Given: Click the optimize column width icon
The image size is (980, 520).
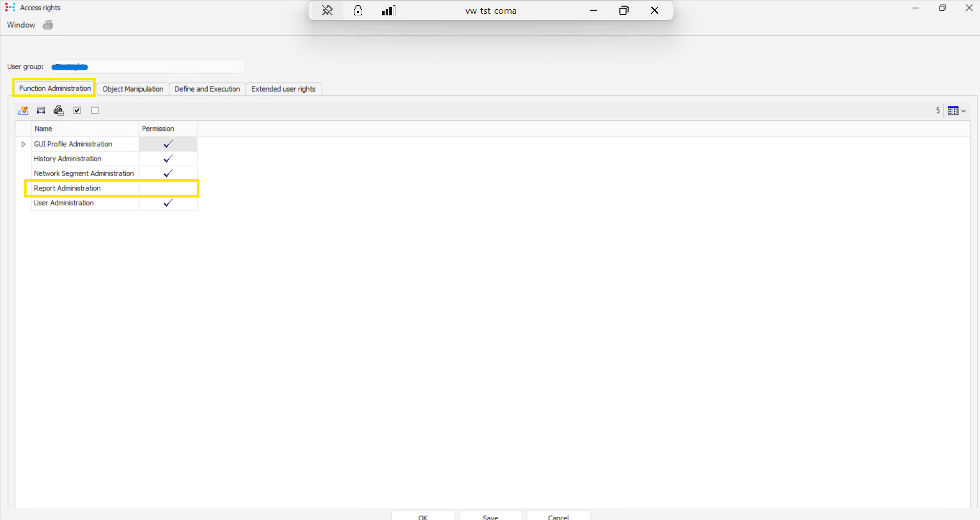Looking at the screenshot, I should (41, 111).
